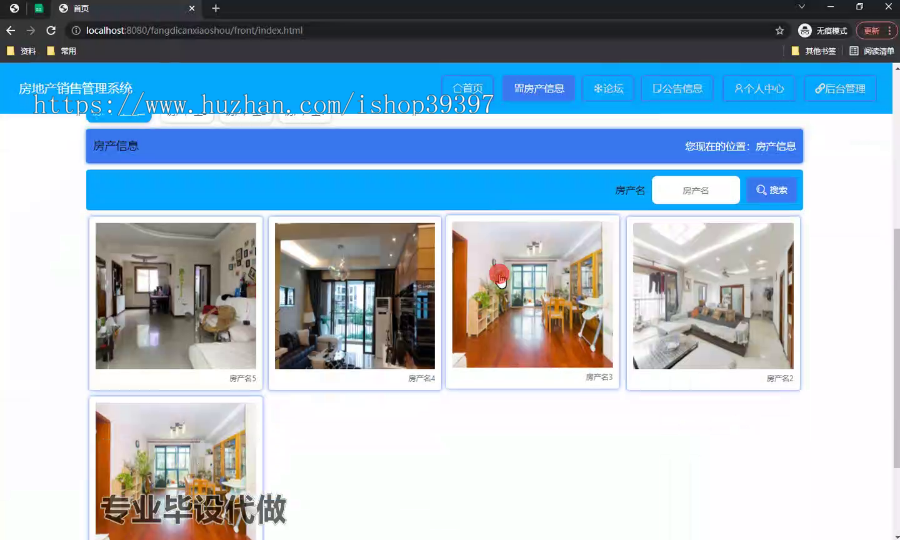
Task: Go to 首页 home in navigation
Action: coord(467,88)
